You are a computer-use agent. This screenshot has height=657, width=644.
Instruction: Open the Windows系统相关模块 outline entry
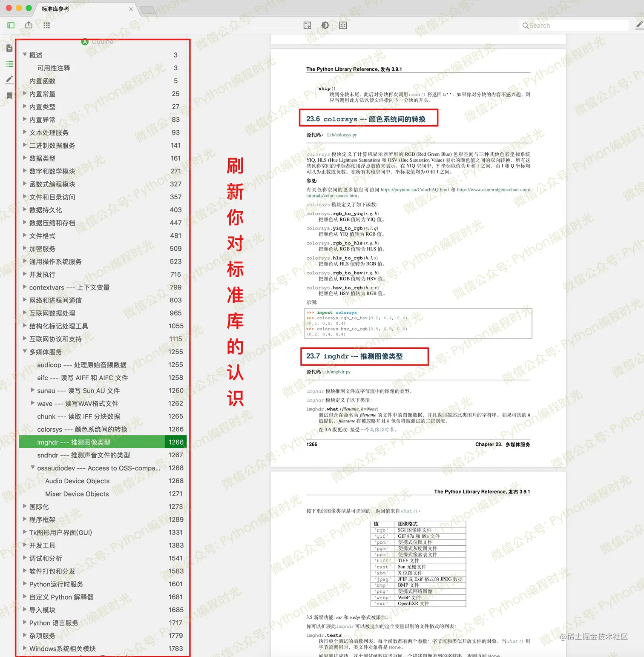tap(62, 649)
